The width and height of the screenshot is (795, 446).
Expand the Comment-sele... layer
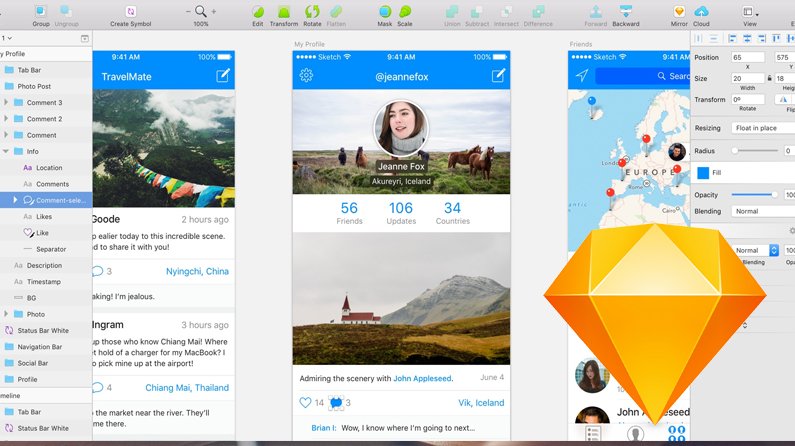(x=15, y=200)
